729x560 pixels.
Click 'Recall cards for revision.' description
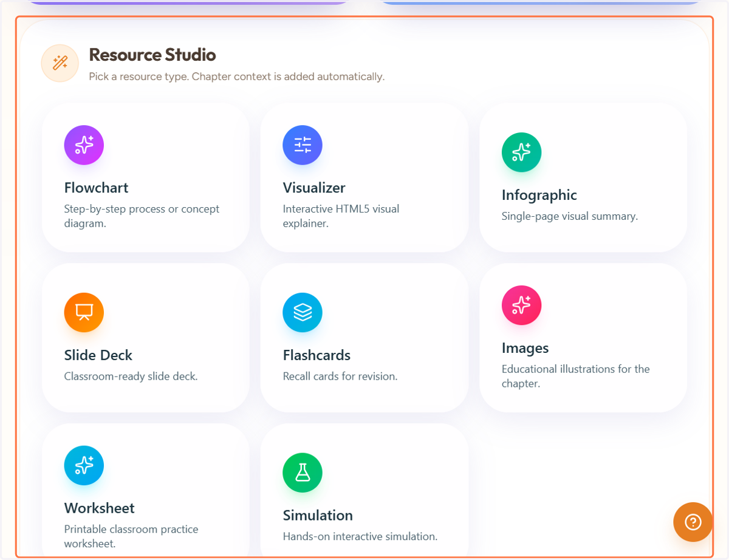340,377
